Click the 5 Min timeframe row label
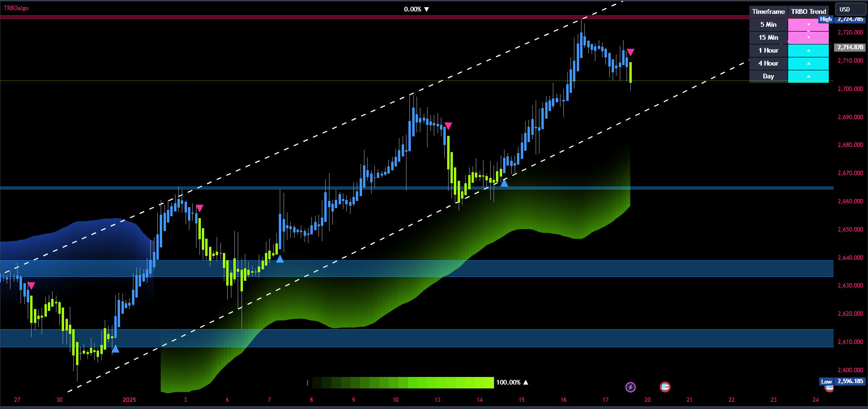868x409 pixels. 769,24
